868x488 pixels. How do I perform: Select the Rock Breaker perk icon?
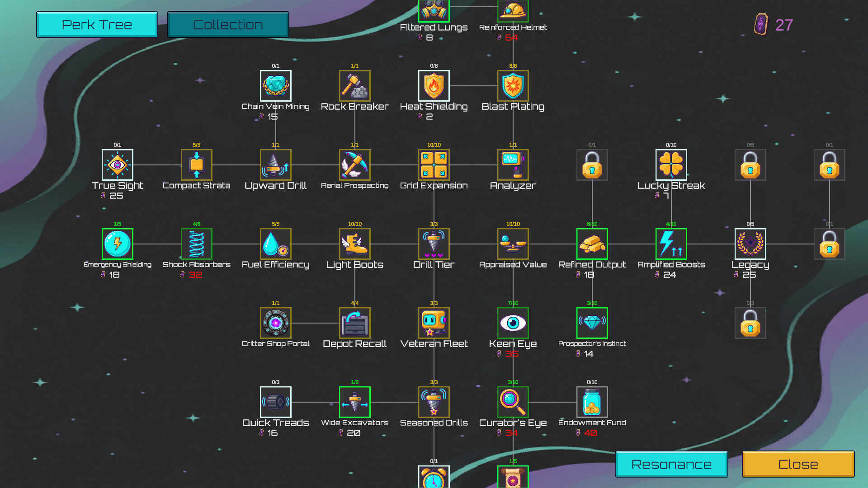355,86
